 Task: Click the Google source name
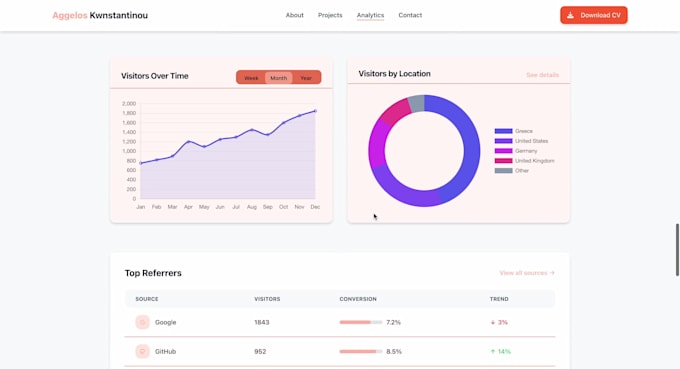pos(166,323)
